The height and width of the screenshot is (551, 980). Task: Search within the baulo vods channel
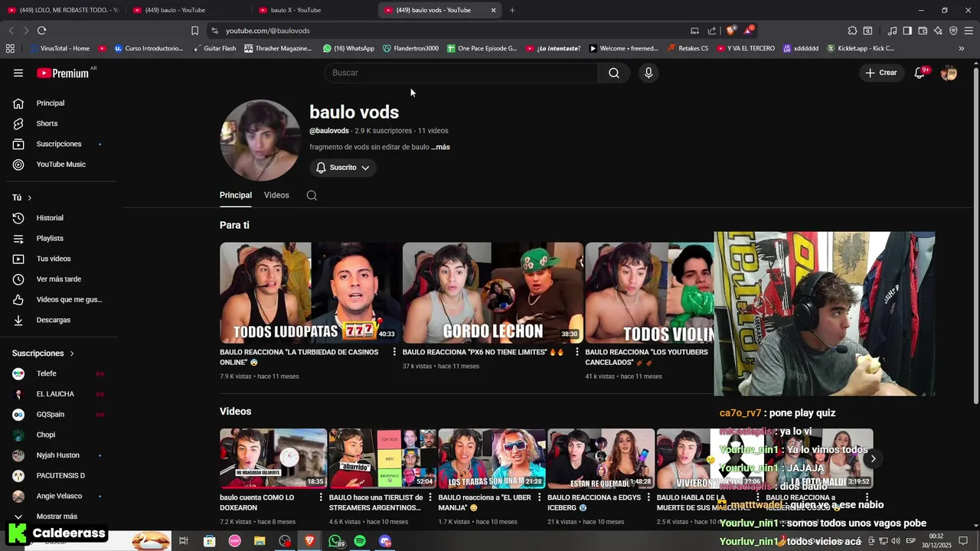[x=312, y=195]
